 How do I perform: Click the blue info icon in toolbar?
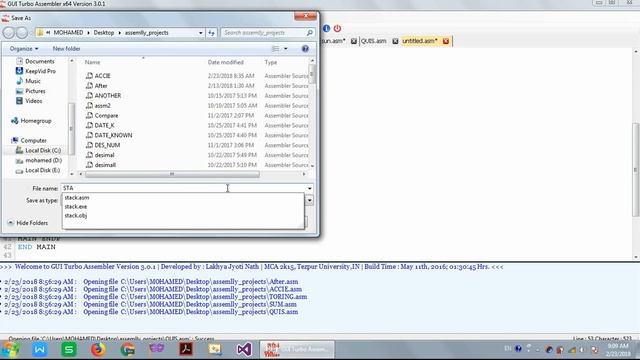[x=326, y=29]
